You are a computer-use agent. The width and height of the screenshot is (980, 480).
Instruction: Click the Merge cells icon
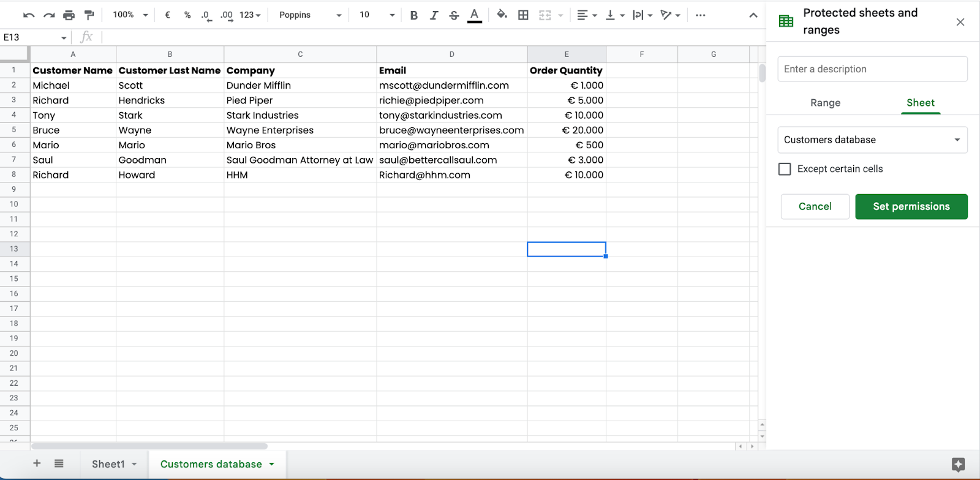tap(545, 15)
